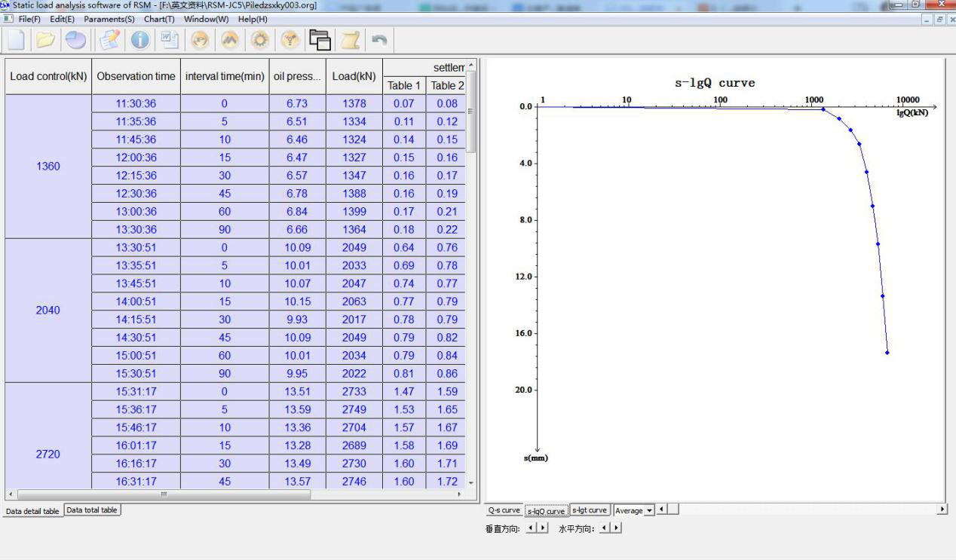
Task: Click the Load(kN) column header
Action: click(x=354, y=76)
